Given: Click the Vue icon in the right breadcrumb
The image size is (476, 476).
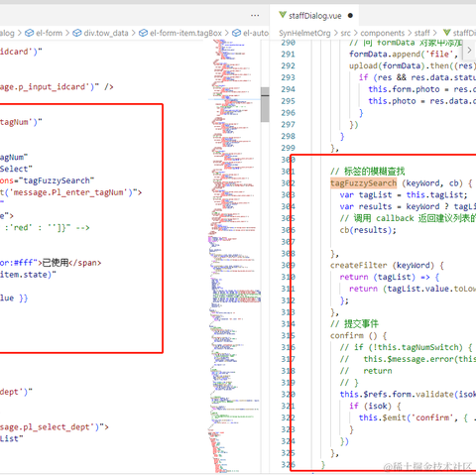Looking at the screenshot, I should tap(447, 33).
